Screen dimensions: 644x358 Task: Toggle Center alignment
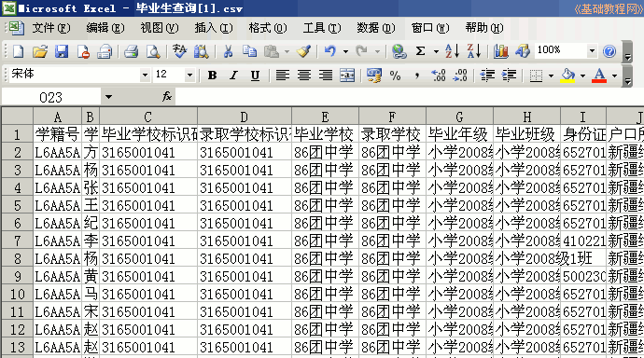(304, 76)
